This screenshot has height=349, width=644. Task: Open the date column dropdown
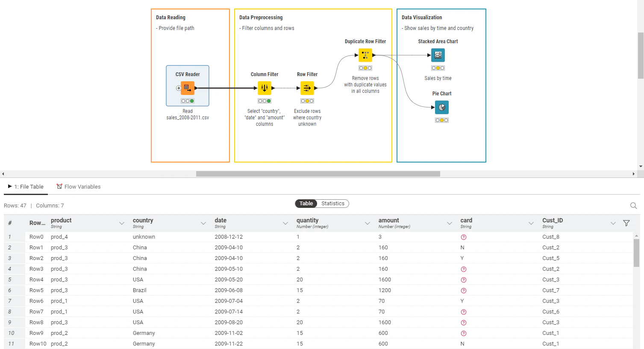[285, 223]
